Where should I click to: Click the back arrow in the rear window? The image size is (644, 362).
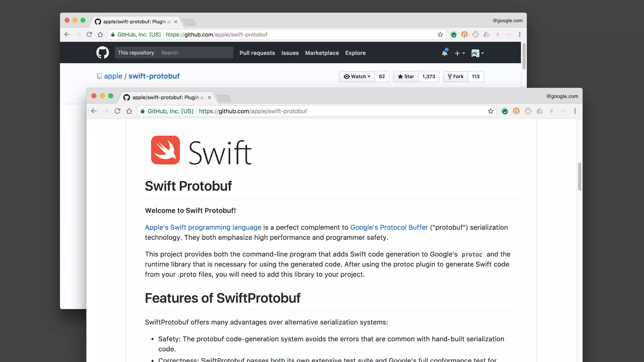click(67, 35)
